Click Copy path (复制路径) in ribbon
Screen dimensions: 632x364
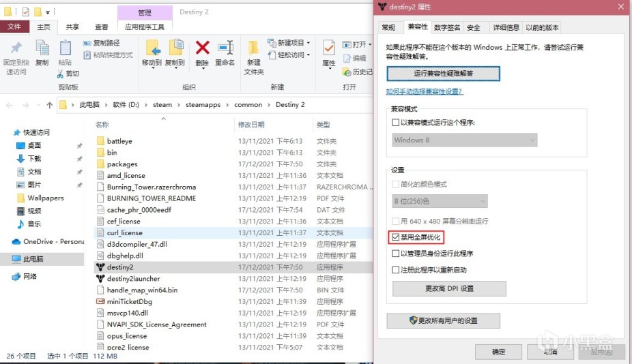[x=102, y=43]
